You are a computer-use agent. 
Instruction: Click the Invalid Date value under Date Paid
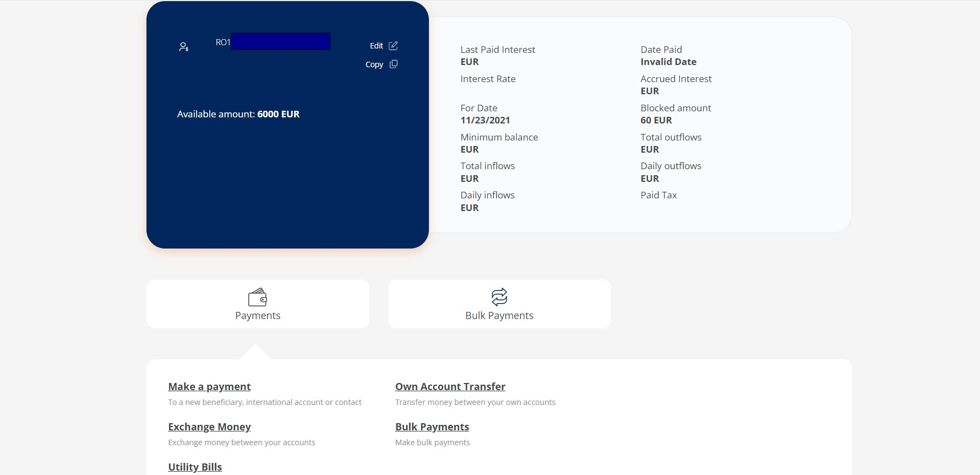point(668,62)
